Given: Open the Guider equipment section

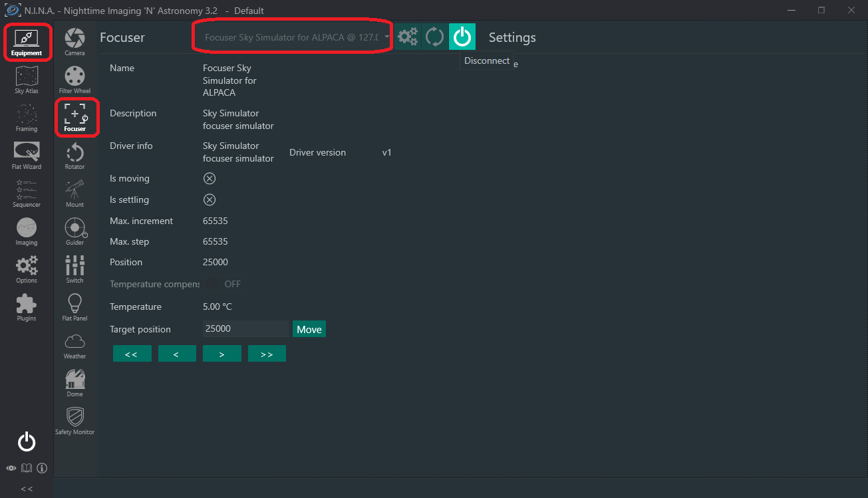Looking at the screenshot, I should (74, 231).
